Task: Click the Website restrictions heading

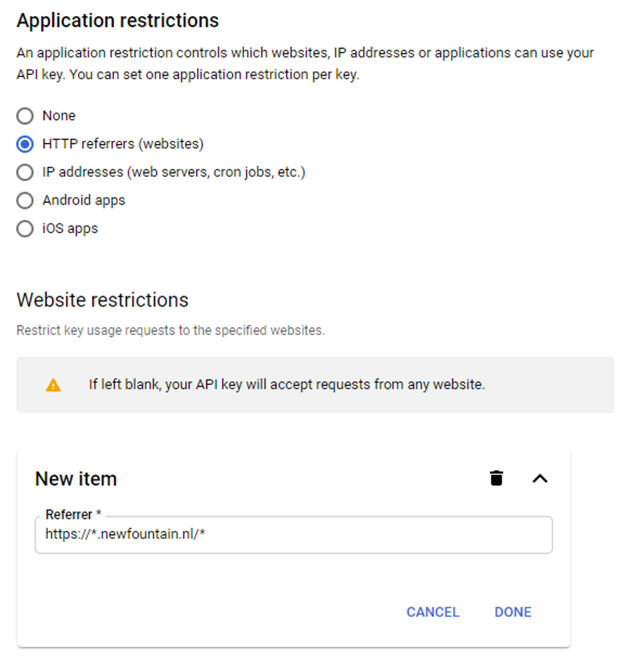Action: coord(103,300)
